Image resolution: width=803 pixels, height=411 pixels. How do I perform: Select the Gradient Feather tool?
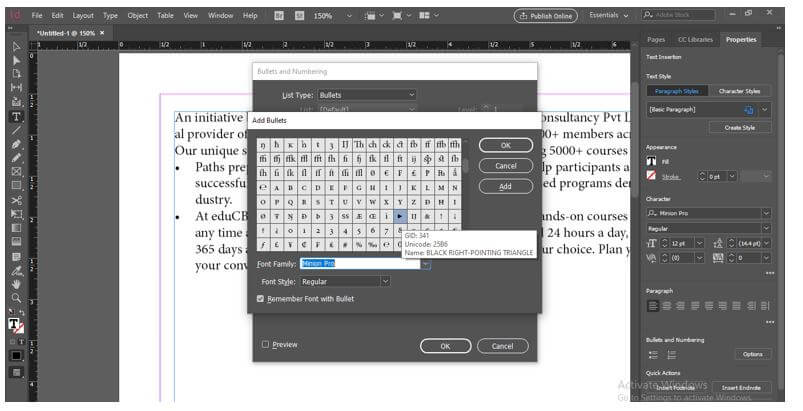[x=16, y=242]
